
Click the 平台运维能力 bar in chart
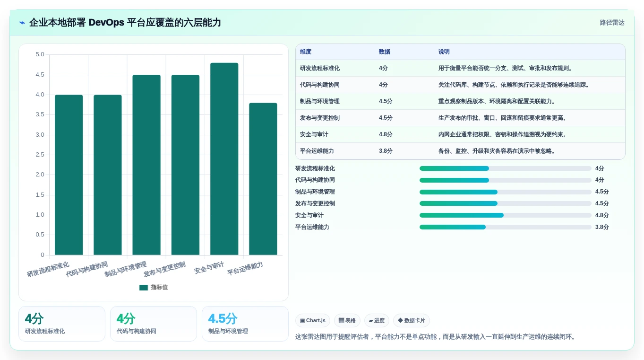[x=263, y=179]
